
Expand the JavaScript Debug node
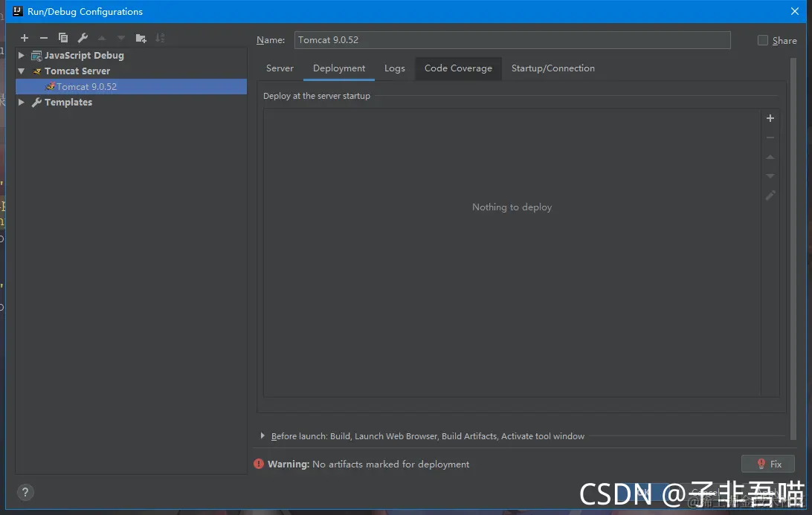[x=22, y=56]
